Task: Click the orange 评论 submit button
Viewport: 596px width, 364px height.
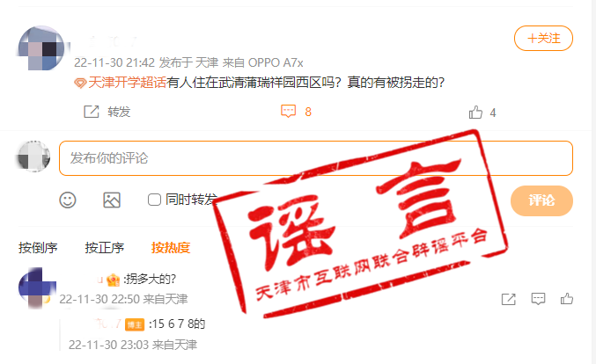Action: point(541,200)
